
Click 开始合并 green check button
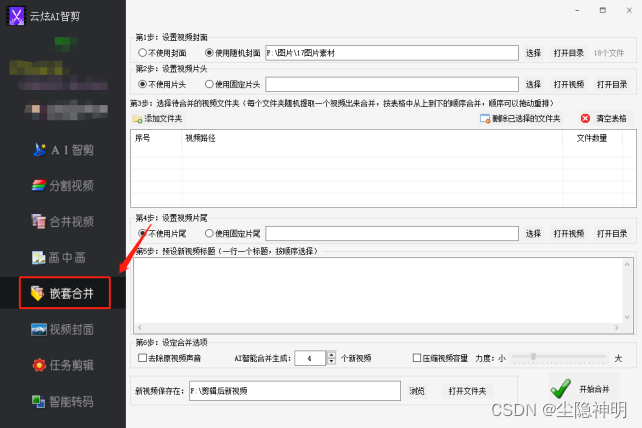click(582, 388)
